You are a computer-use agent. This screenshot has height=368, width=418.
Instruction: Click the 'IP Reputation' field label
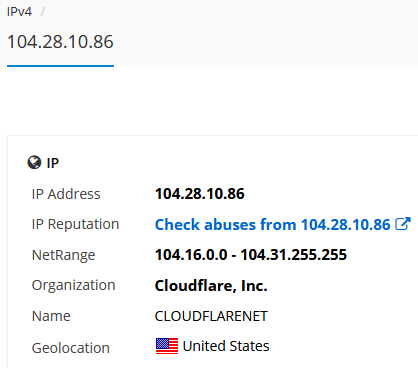tap(75, 225)
